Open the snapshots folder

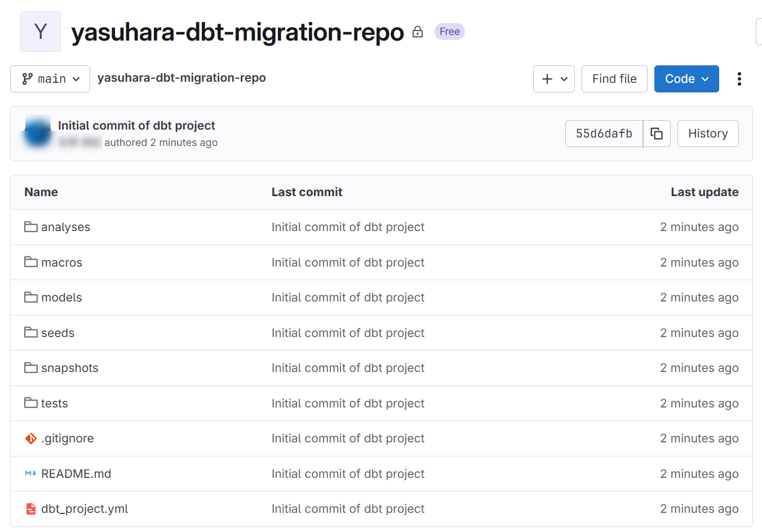69,368
